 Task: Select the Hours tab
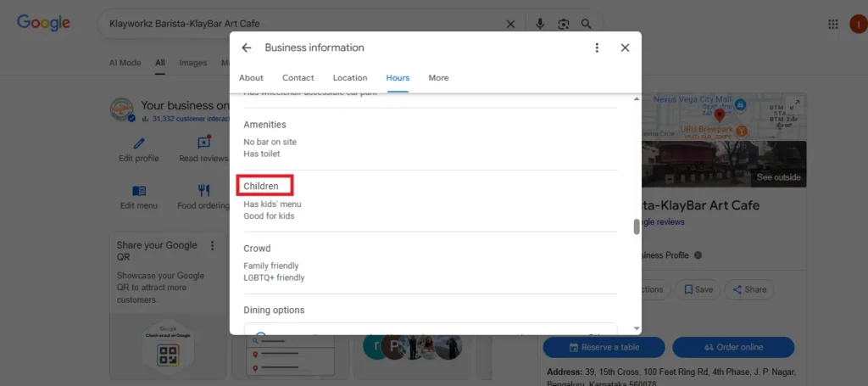point(398,77)
